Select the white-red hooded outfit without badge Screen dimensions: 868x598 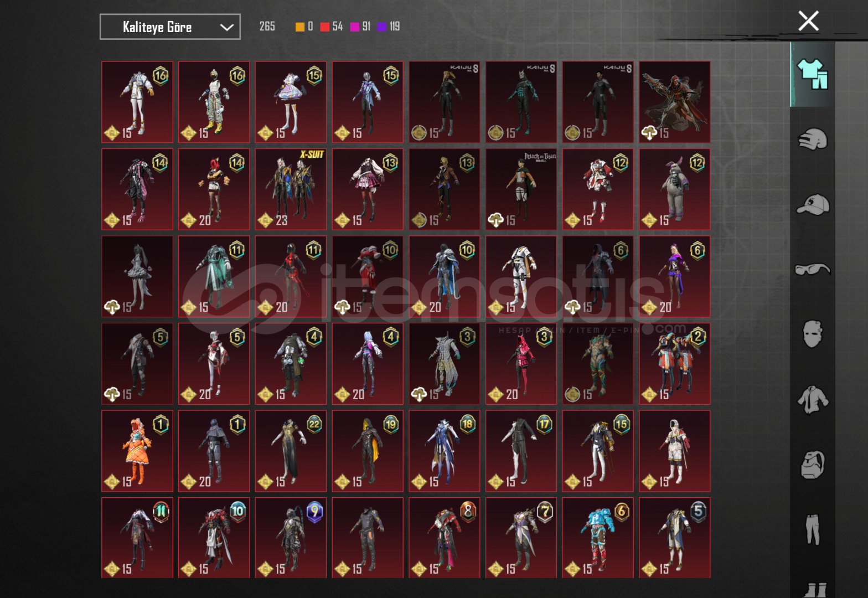click(x=675, y=451)
